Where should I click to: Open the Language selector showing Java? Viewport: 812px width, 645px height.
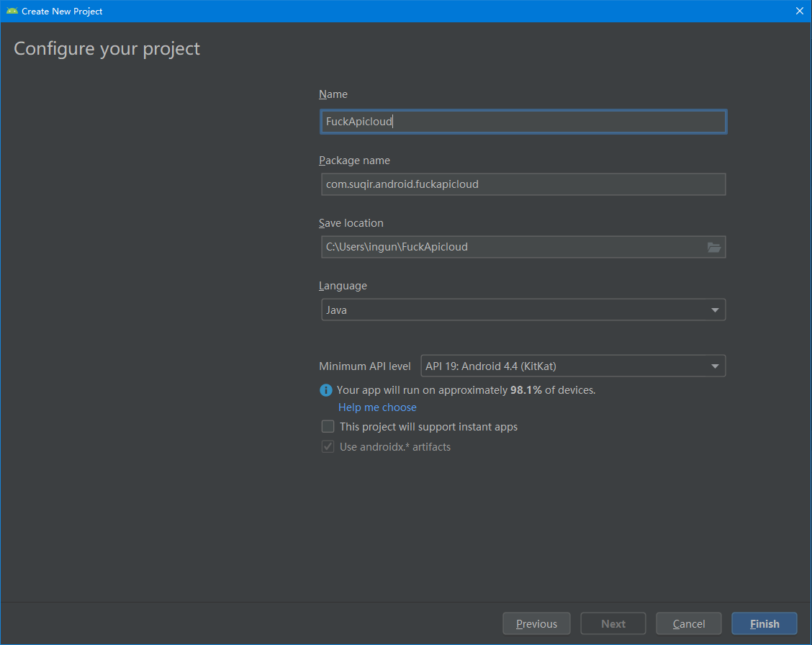pyautogui.click(x=523, y=310)
